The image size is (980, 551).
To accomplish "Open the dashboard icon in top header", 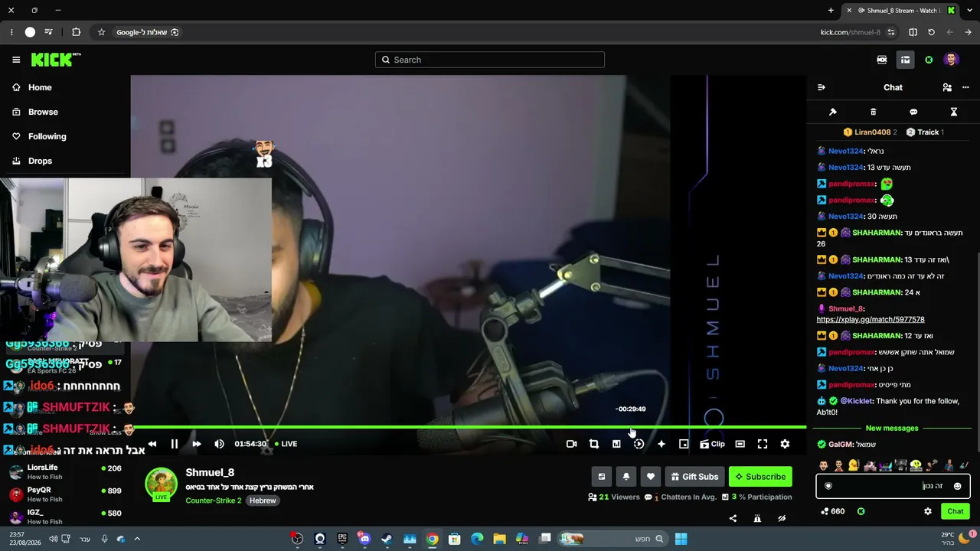I will (x=905, y=60).
